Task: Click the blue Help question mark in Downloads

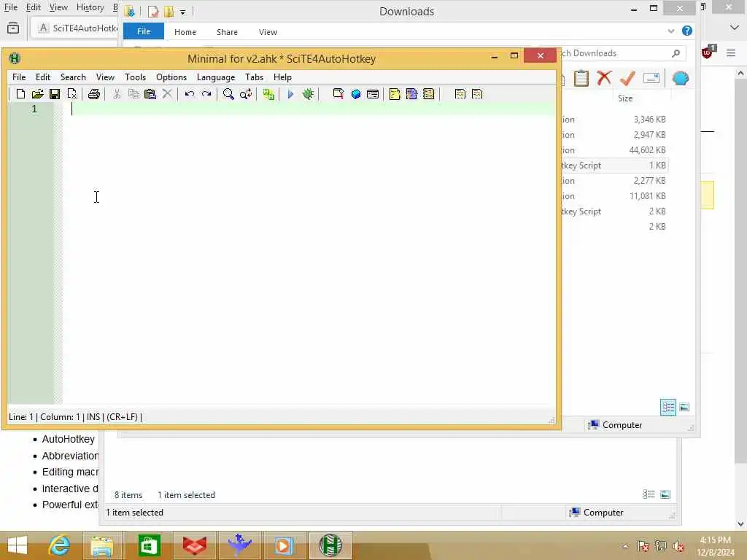Action: [x=687, y=31]
